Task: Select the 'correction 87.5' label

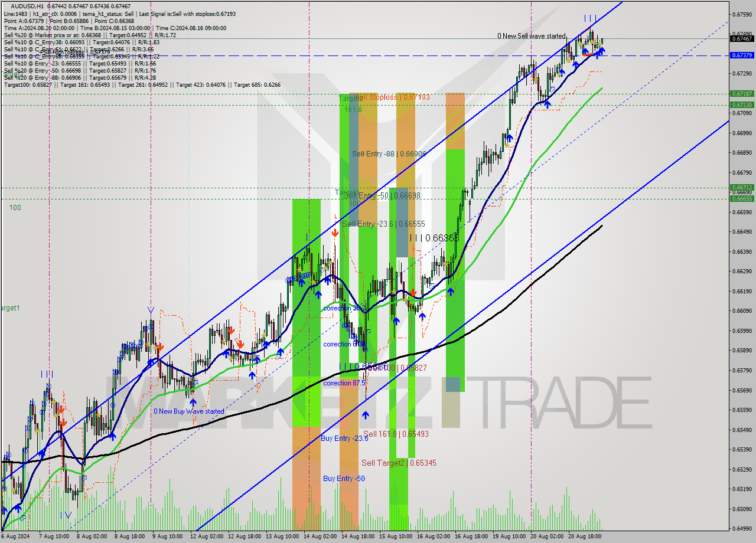Action: tap(344, 383)
